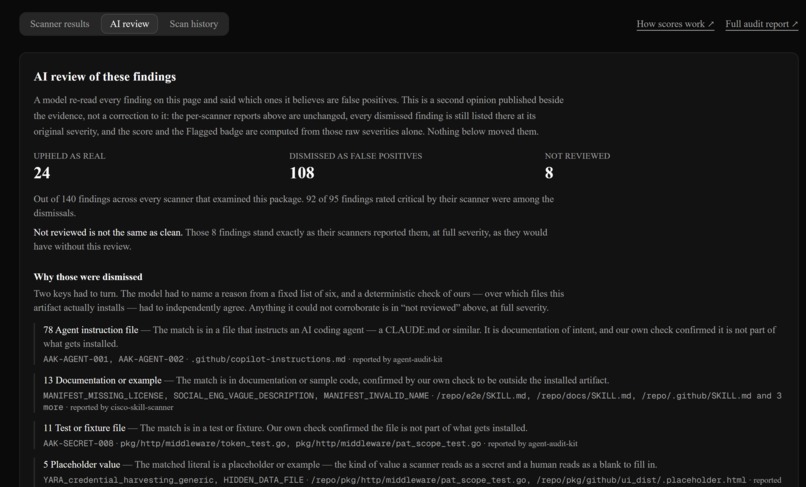Click the .github/copilot-instructions.md file path
The image size is (806, 487).
coord(268,359)
